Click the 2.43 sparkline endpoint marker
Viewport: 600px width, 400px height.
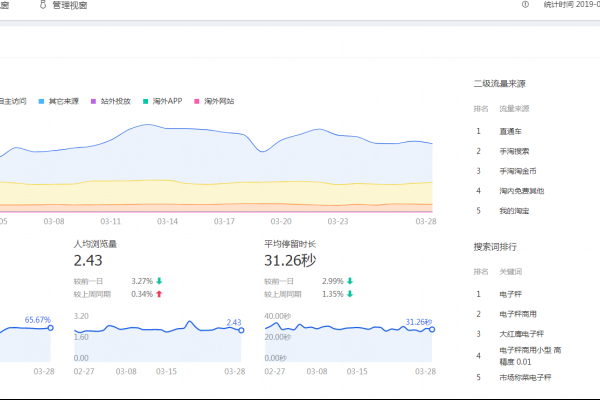click(241, 330)
